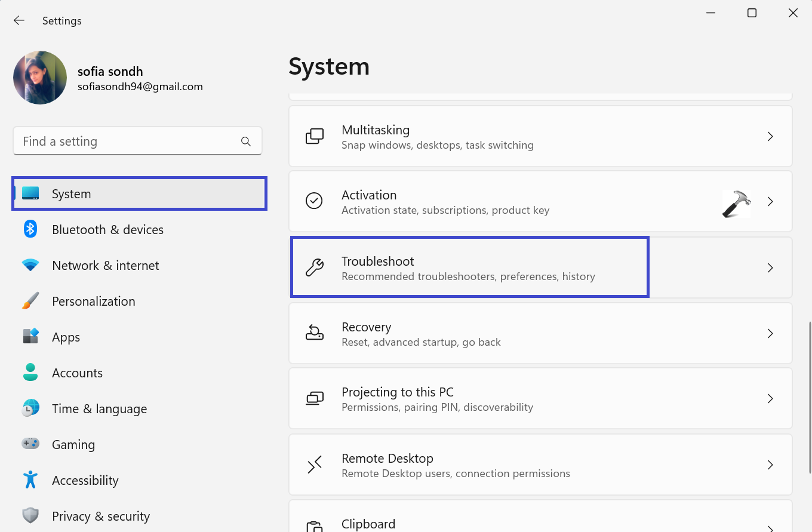Click the Bluetooth icon in sidebar
The image size is (812, 532).
coord(30,229)
